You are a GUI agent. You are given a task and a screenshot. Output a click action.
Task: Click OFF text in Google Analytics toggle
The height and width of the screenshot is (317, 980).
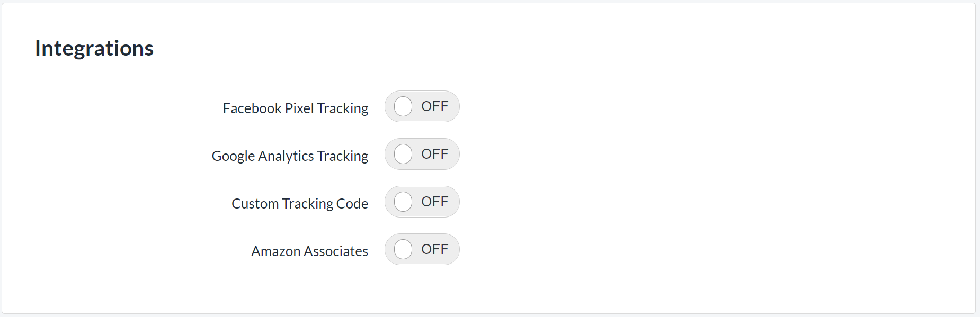(x=434, y=154)
